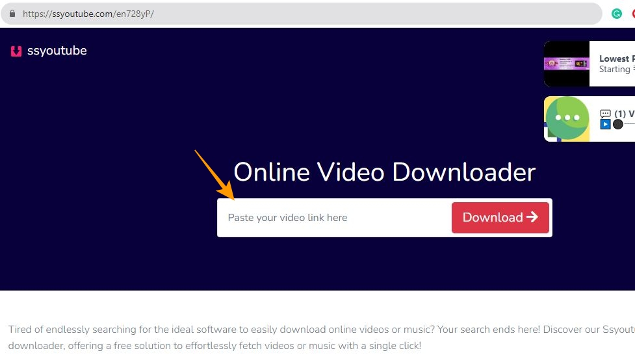
Task: Focus the 'Paste your video link here' field
Action: pyautogui.click(x=335, y=218)
